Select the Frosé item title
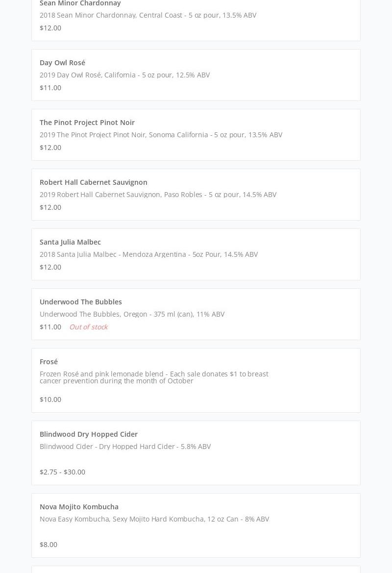Image resolution: width=392 pixels, height=573 pixels. (x=49, y=361)
